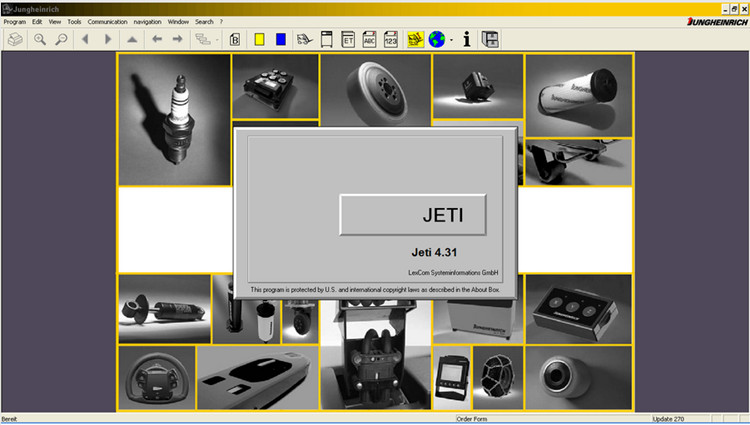Click the yellow square toolbar swatch
The image size is (750, 425).
click(259, 39)
